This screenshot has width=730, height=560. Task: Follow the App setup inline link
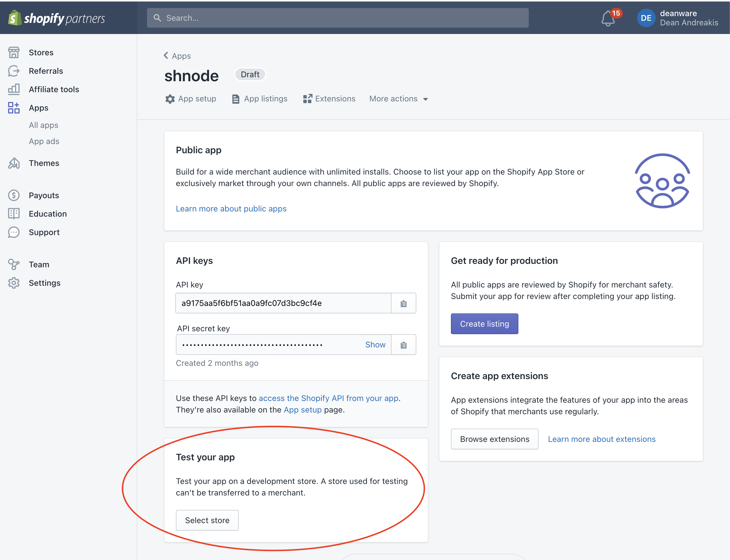coord(302,410)
